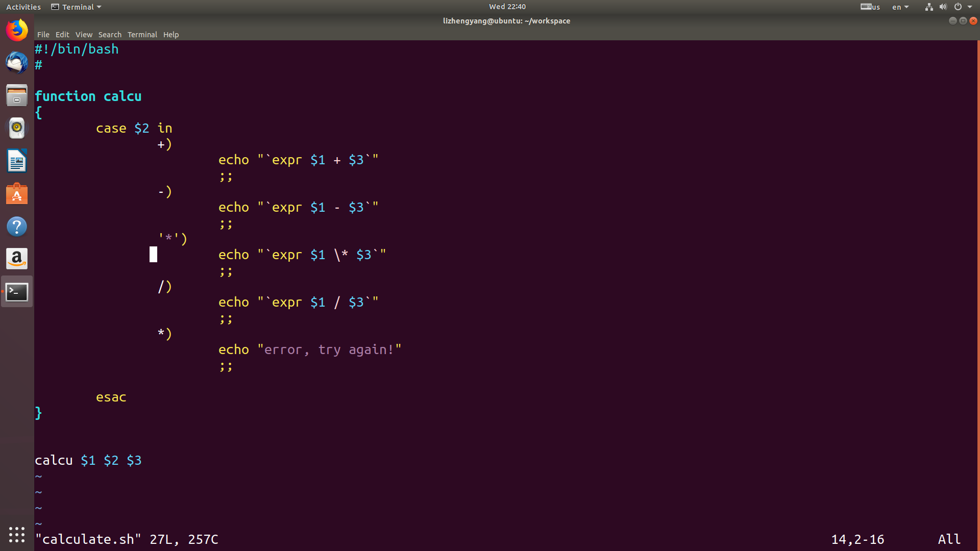Screen dimensions: 980x551
Task: Show Applications grid at dock bottom
Action: (x=17, y=534)
